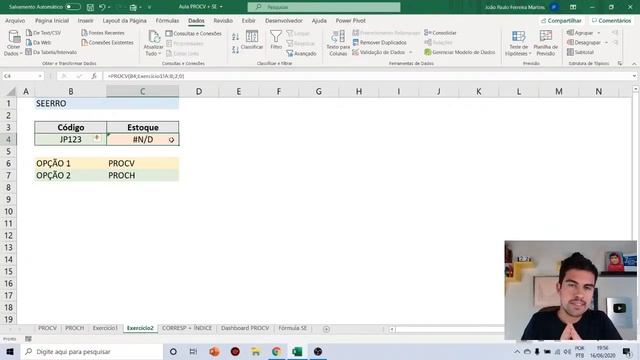The image size is (640, 360).
Task: Open the PROCV sheet tab
Action: [x=47, y=328]
